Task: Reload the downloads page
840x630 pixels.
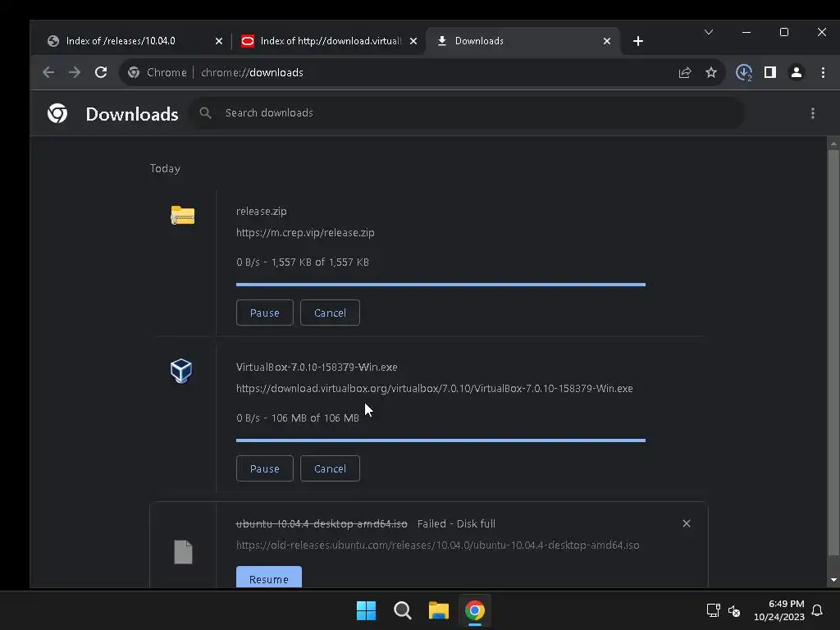Action: (101, 72)
